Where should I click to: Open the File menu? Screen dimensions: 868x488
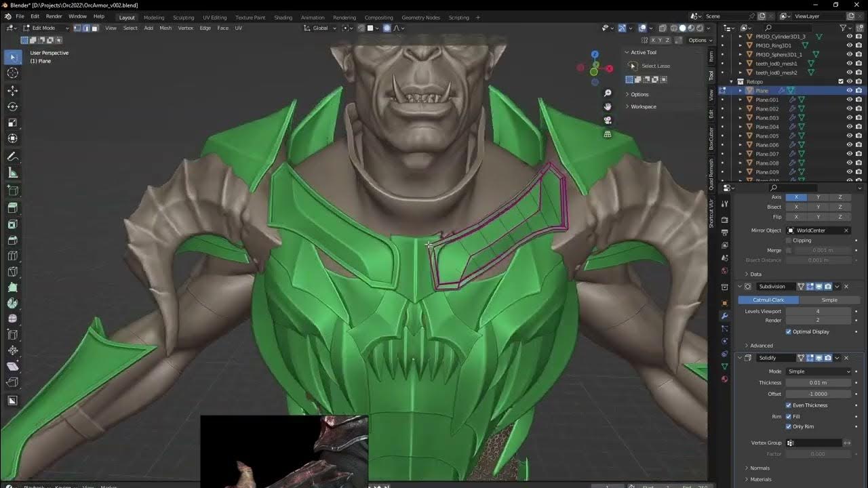click(x=20, y=16)
